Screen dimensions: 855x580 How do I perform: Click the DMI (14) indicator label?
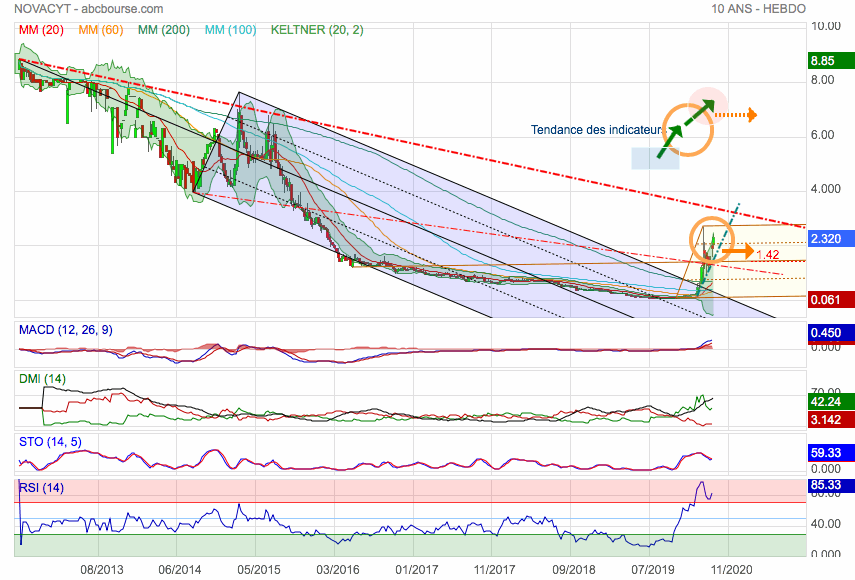tap(42, 378)
